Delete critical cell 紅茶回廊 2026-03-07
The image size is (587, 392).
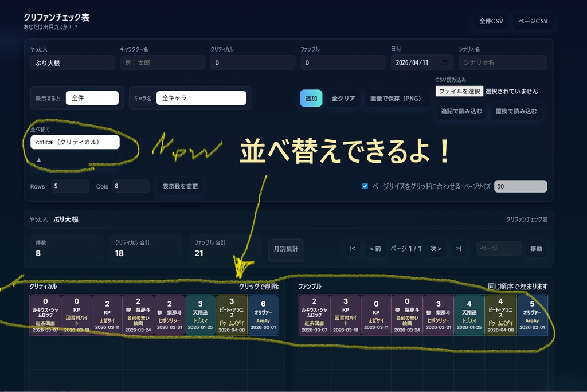[45, 315]
